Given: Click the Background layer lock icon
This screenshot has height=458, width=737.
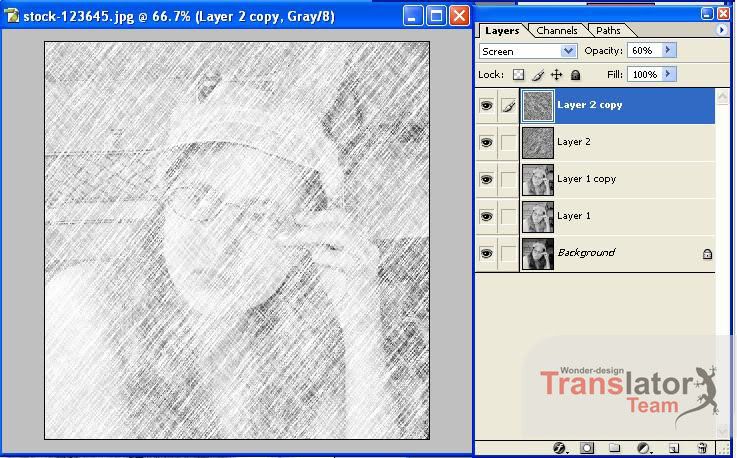Looking at the screenshot, I should point(707,254).
